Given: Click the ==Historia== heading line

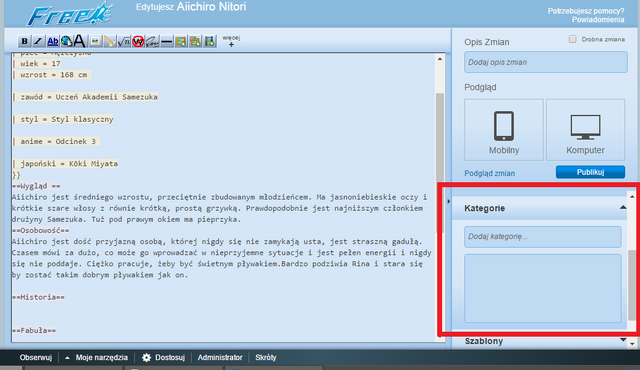Looking at the screenshot, I should pos(38,297).
